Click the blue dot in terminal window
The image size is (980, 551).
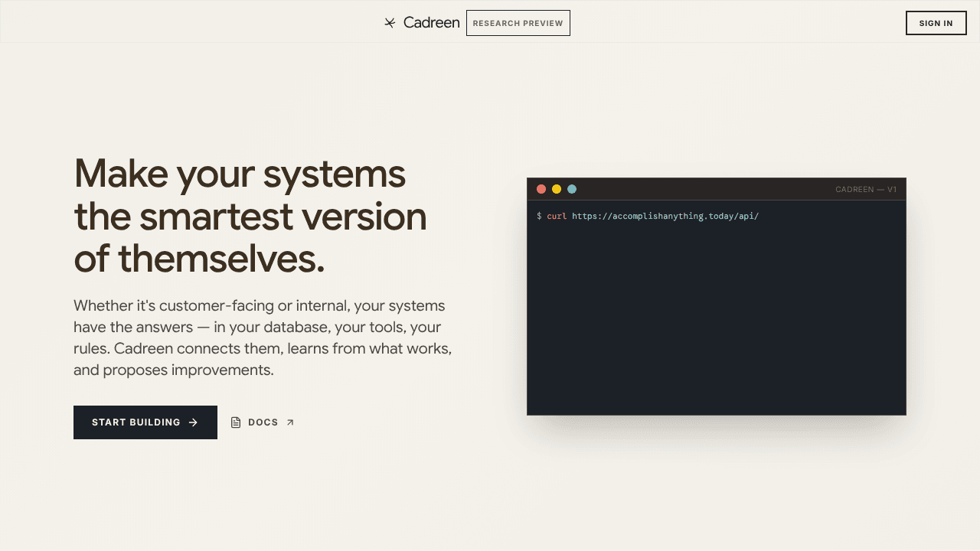coord(572,189)
